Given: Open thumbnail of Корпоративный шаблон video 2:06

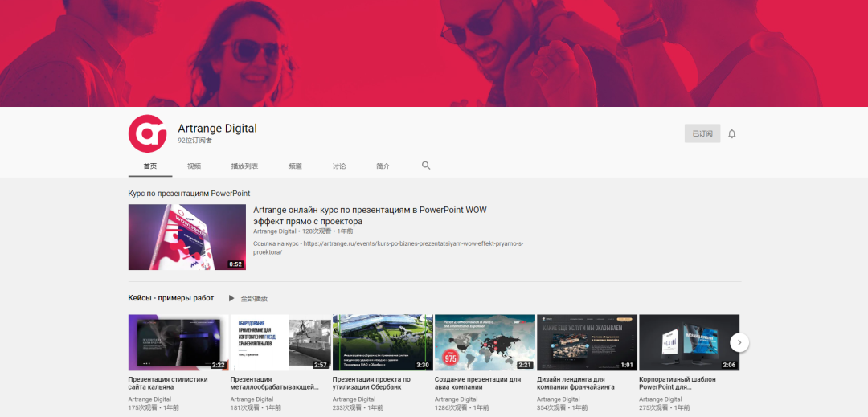Looking at the screenshot, I should point(690,342).
